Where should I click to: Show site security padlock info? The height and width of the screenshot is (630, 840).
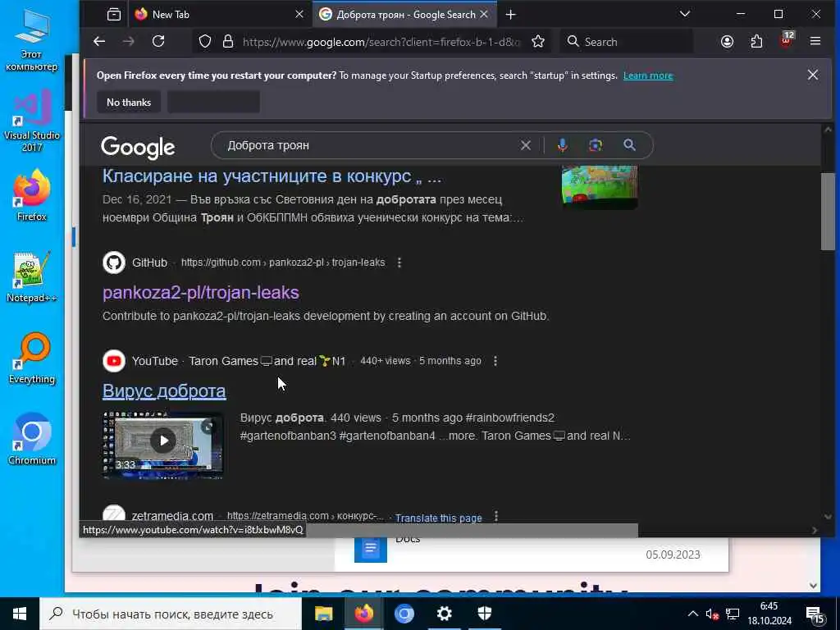click(228, 42)
